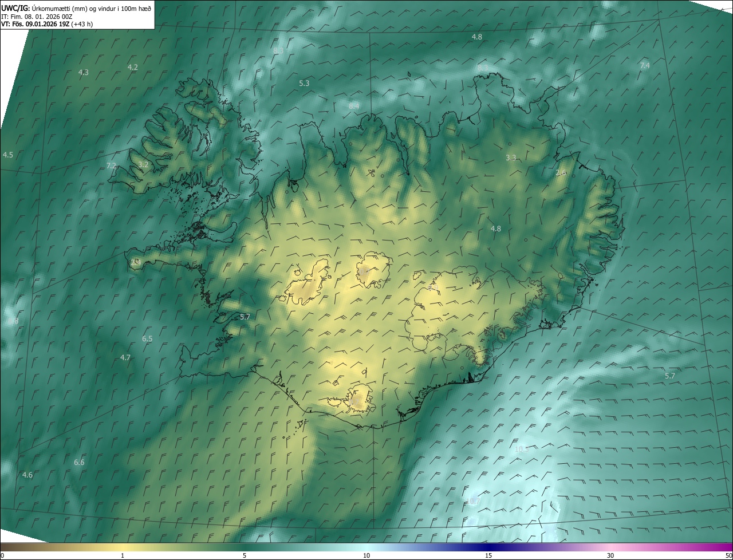Click the 10 tick on the color scale

[366, 555]
